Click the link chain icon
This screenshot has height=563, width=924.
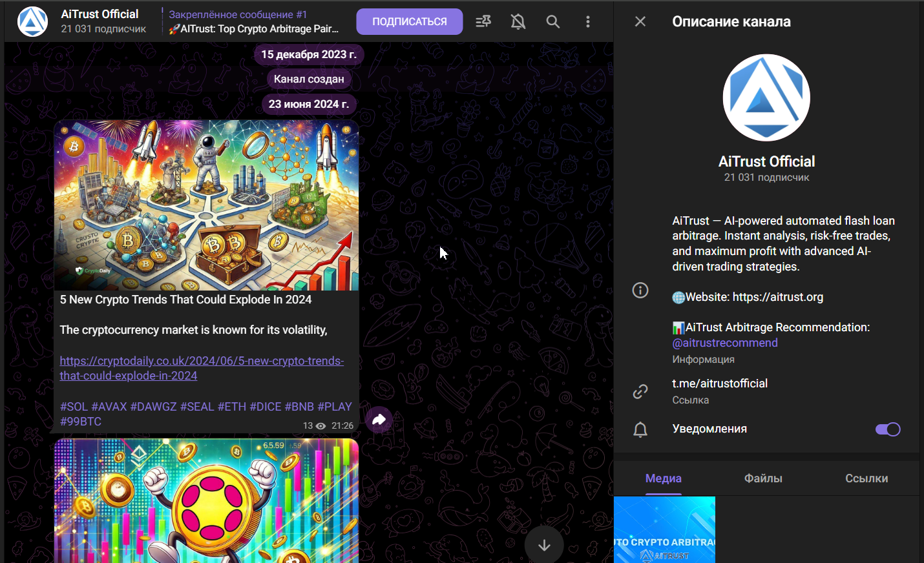pyautogui.click(x=640, y=391)
